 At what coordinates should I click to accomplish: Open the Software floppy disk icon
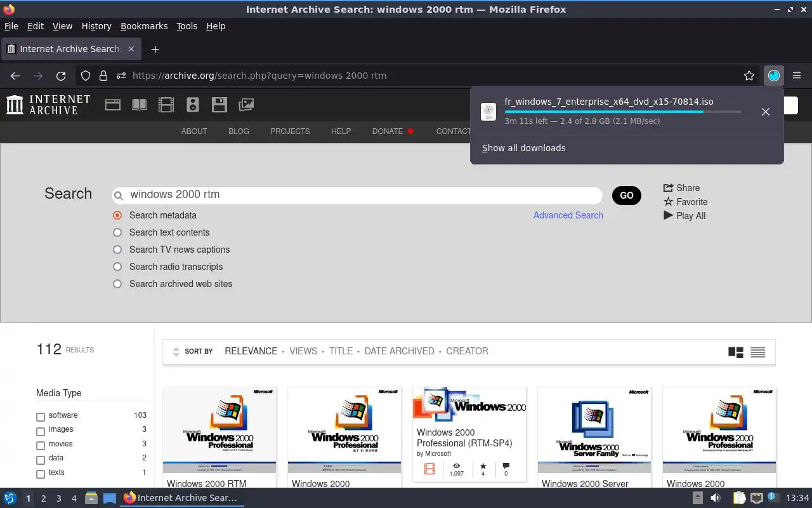219,105
